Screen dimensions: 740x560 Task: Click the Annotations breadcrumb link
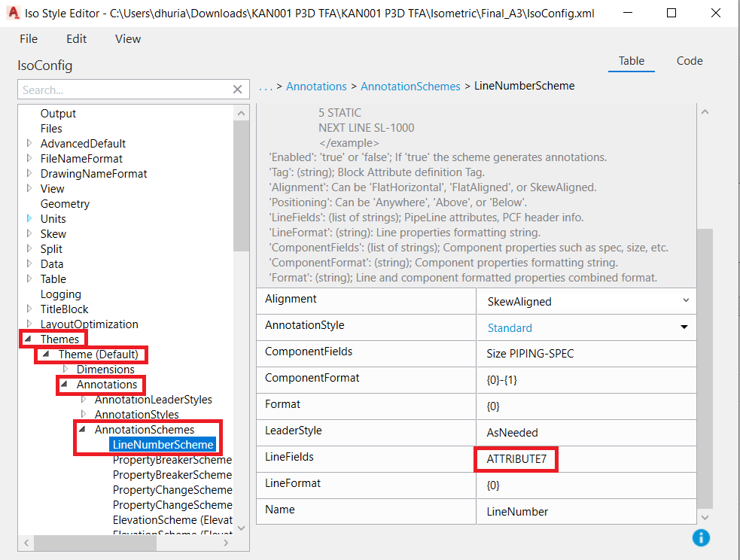[x=316, y=86]
